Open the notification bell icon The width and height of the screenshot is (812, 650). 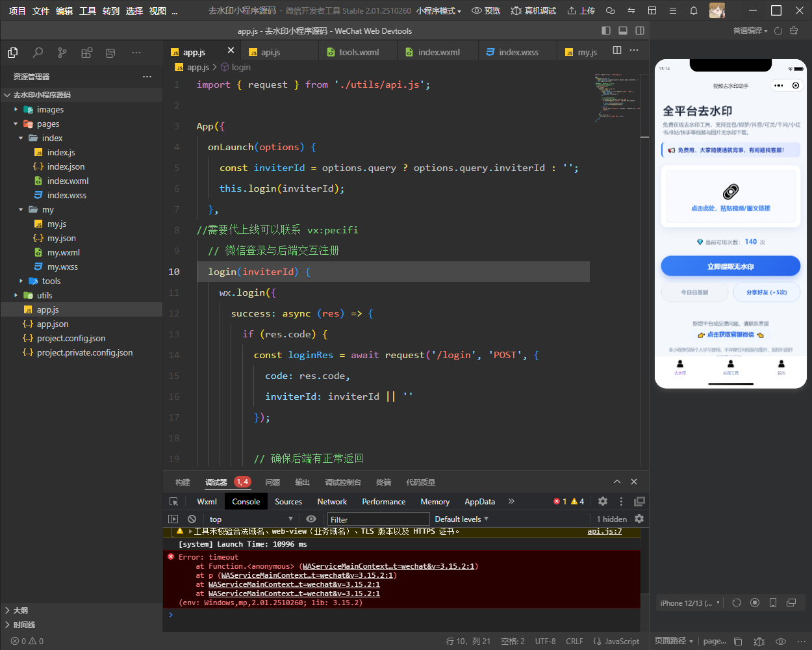click(x=694, y=11)
